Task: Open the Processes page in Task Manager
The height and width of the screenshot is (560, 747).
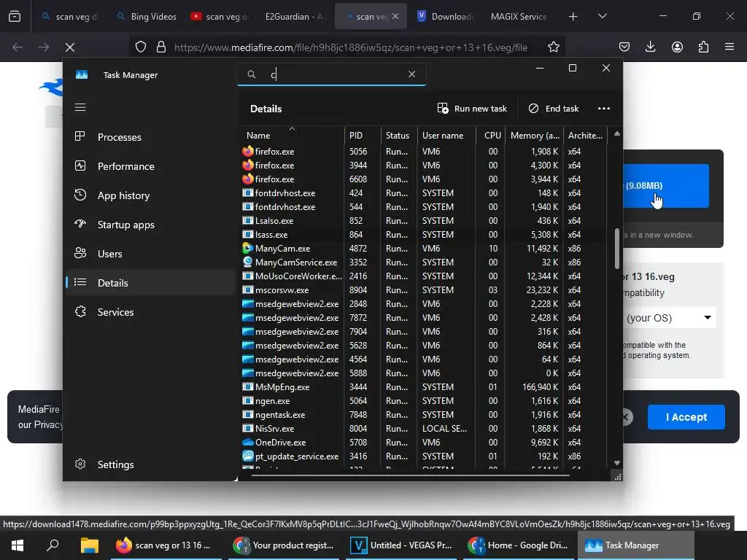Action: (x=150, y=137)
